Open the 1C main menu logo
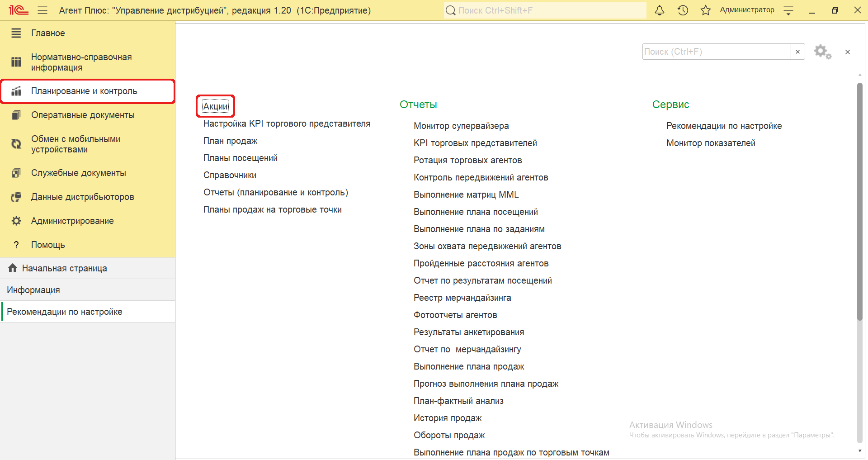 pos(19,10)
